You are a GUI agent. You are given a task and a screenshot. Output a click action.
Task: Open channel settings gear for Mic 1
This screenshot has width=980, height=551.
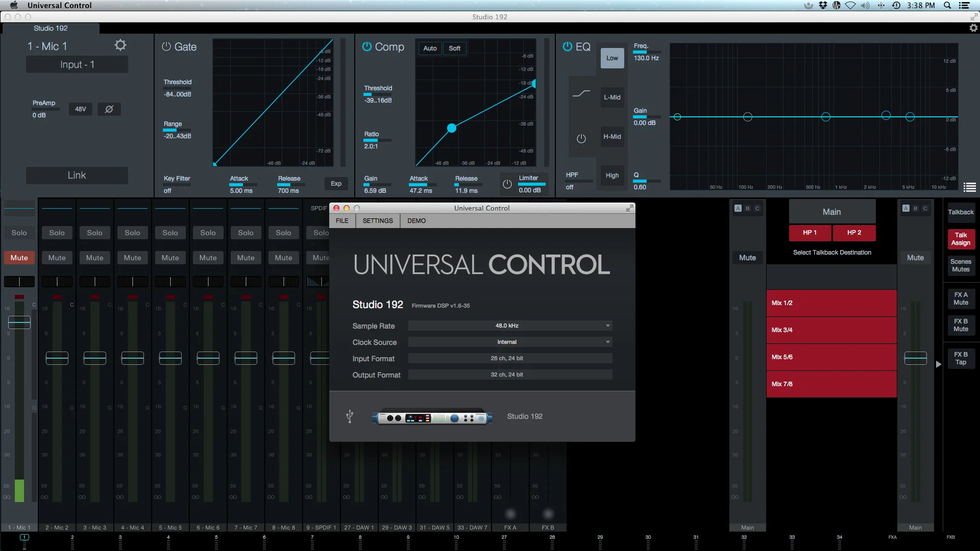click(x=120, y=45)
